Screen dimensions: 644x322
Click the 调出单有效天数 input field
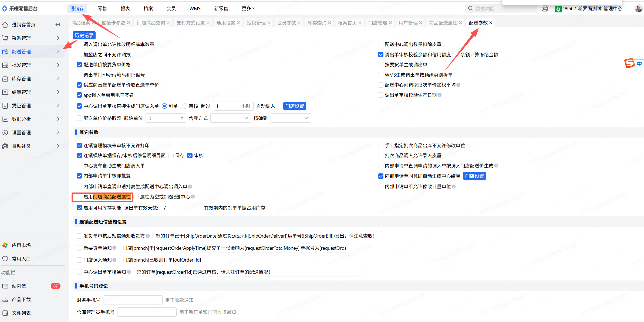[x=180, y=208]
